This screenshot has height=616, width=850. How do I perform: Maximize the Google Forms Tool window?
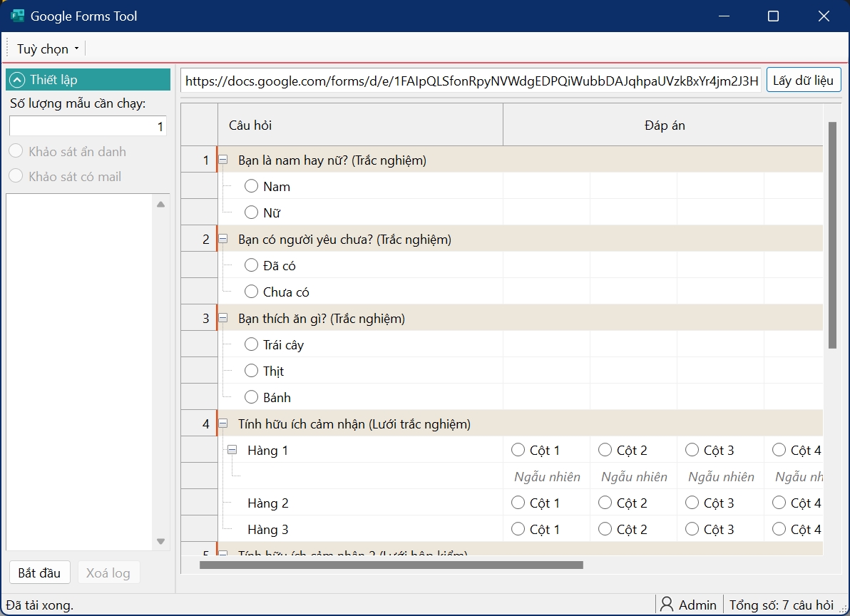pyautogui.click(x=774, y=16)
